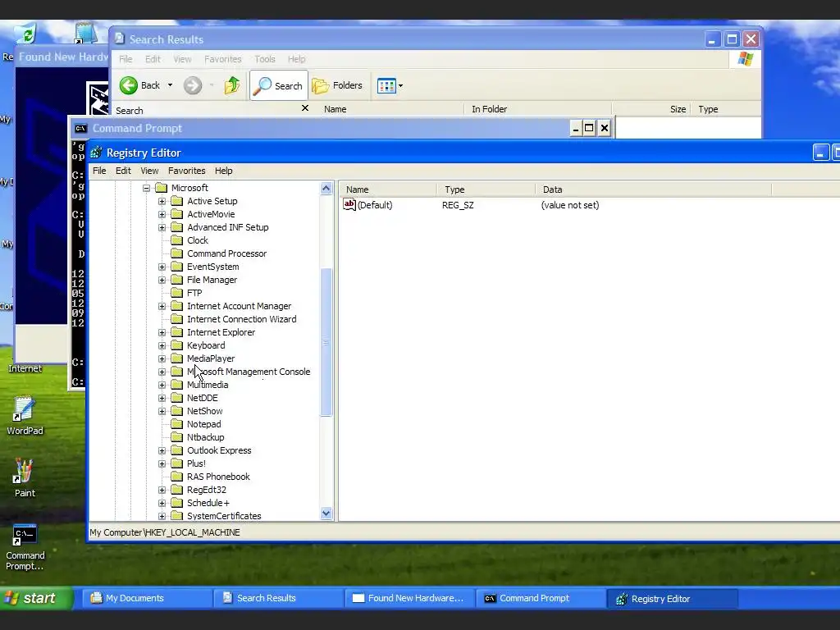This screenshot has width=840, height=630.
Task: Select the Plus! folder icon
Action: (x=177, y=463)
